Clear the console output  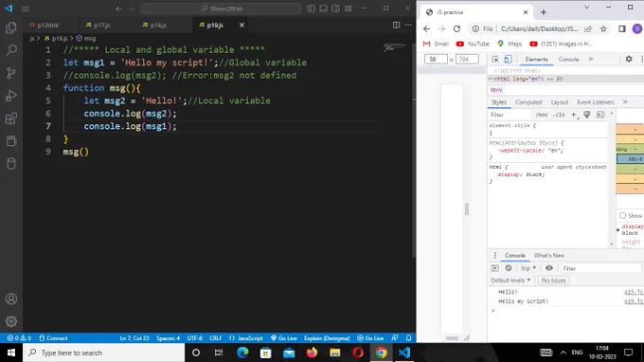509,268
